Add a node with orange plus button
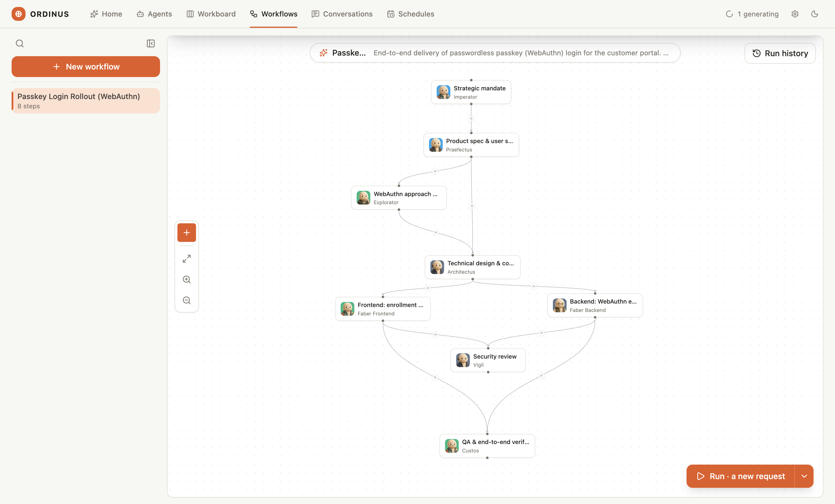The image size is (835, 504). click(x=187, y=233)
